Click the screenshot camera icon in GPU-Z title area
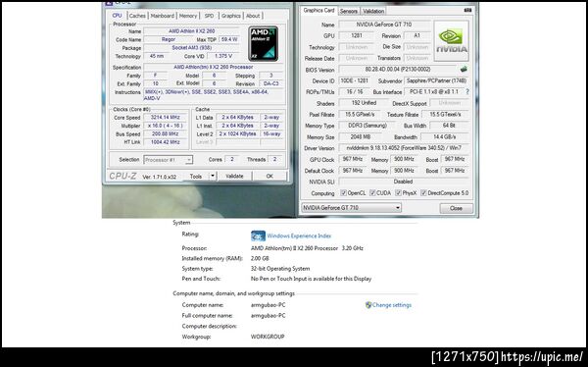 click(x=467, y=11)
